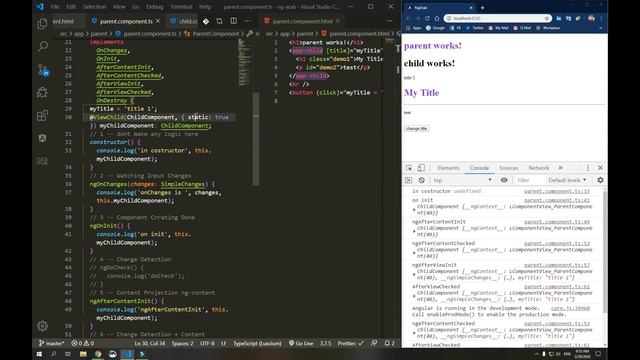This screenshot has height=360, width=640.
Task: Close the DevTools panel
Action: [600, 168]
